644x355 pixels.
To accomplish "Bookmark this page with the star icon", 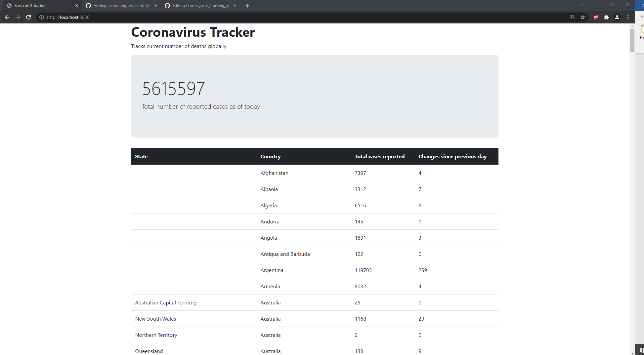I will coord(583,17).
